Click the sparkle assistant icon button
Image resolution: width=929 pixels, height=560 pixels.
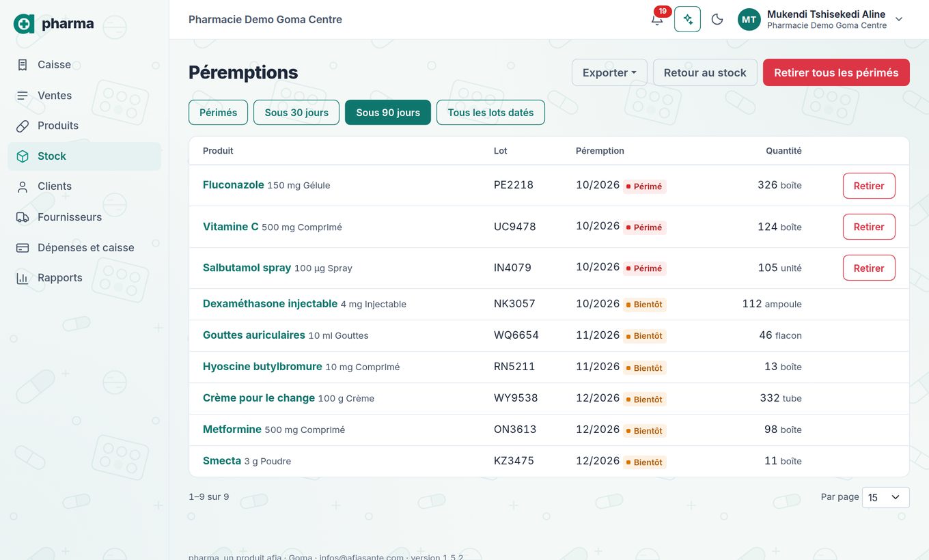click(x=687, y=19)
